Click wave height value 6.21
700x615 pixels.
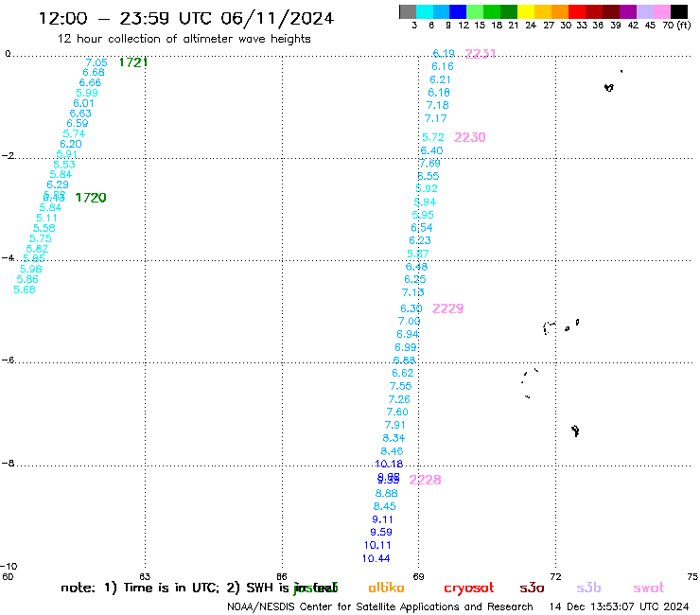(x=440, y=79)
